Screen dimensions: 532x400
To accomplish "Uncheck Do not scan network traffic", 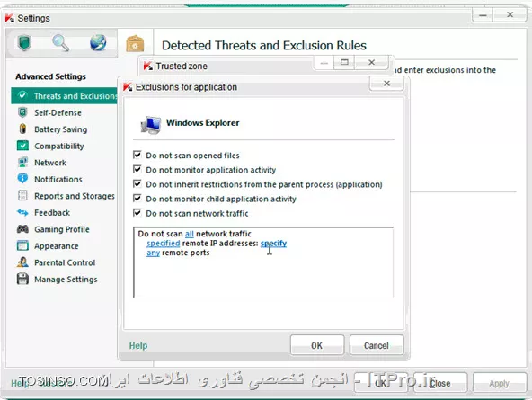I will pyautogui.click(x=137, y=213).
